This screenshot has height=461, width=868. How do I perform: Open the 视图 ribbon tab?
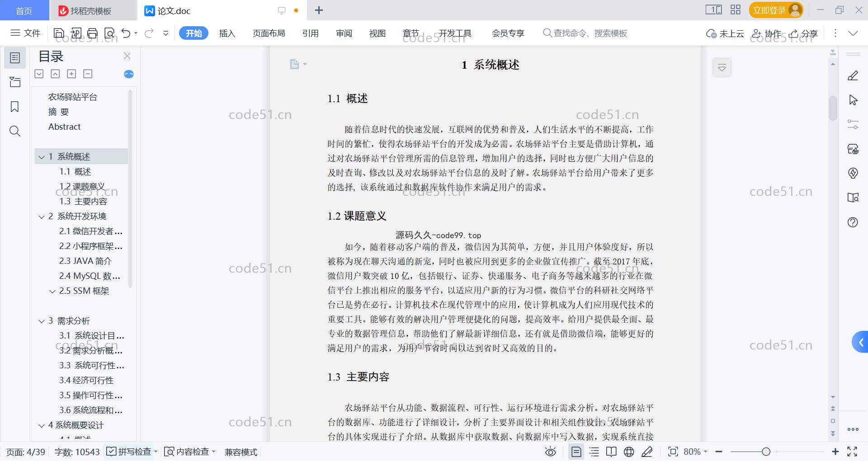click(377, 33)
